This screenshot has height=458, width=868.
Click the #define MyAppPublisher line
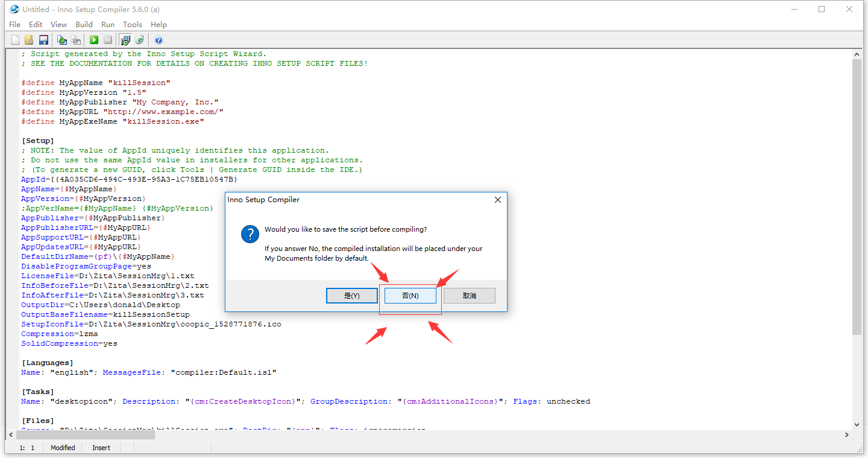tap(120, 102)
